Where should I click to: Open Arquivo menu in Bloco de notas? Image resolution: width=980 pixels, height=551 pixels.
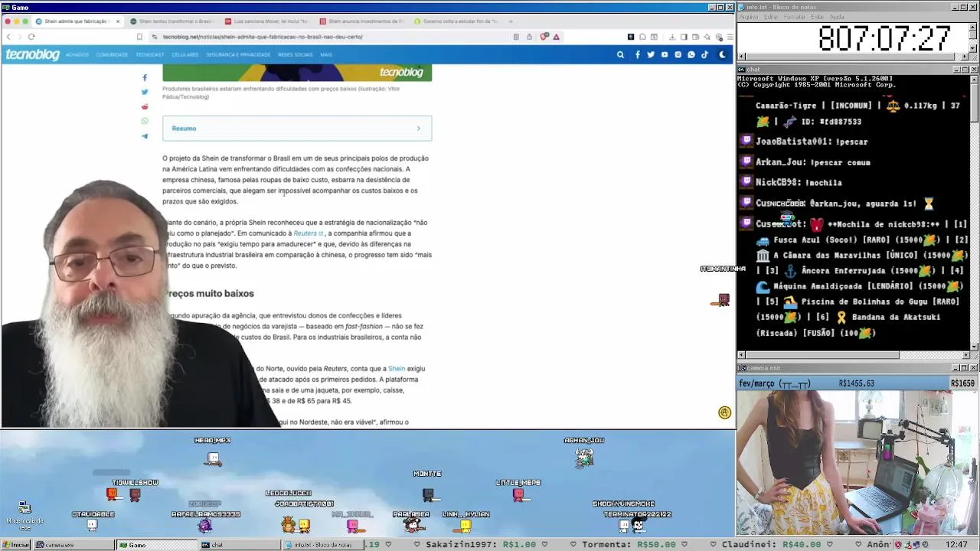(748, 17)
